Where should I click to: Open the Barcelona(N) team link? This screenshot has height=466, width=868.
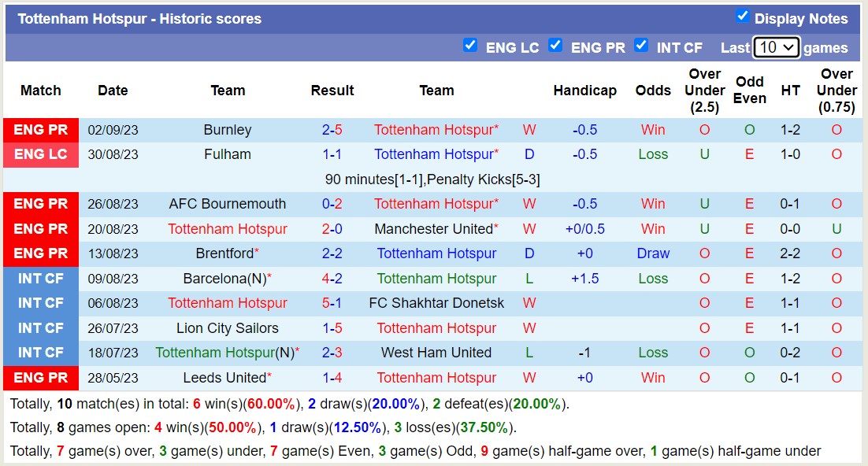coord(228,278)
